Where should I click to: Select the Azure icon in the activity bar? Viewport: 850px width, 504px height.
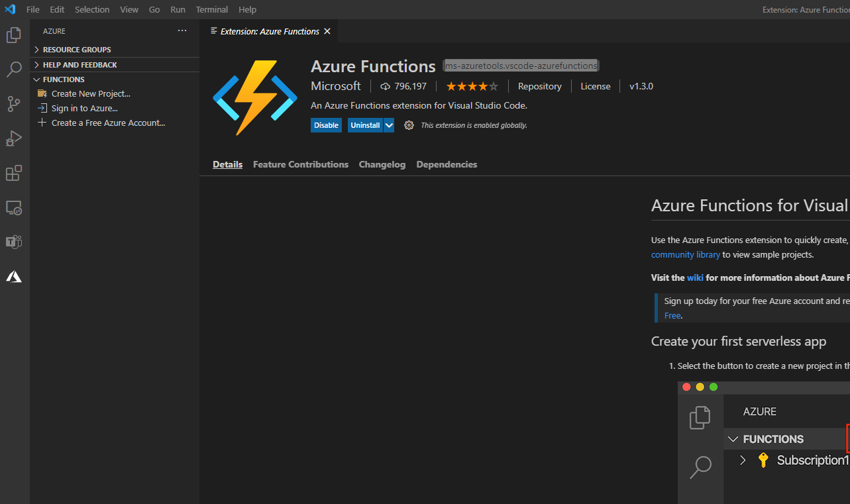[14, 276]
